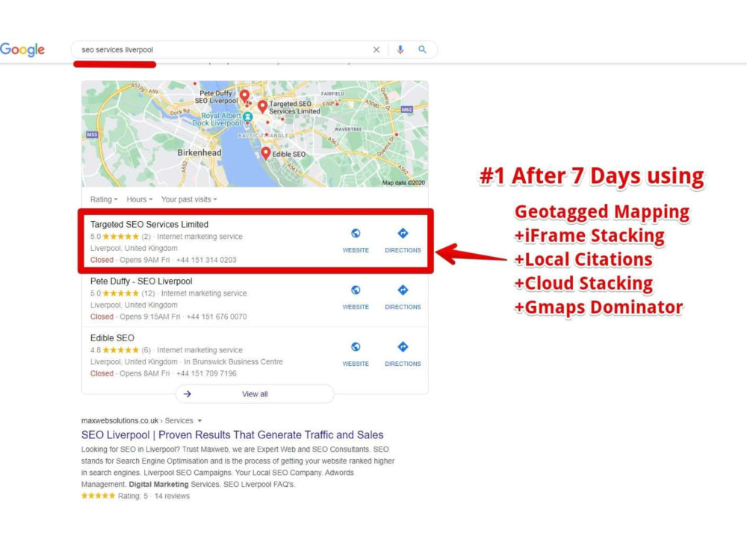Expand the maxwebsolutions.co.uk result options arrow

point(199,421)
